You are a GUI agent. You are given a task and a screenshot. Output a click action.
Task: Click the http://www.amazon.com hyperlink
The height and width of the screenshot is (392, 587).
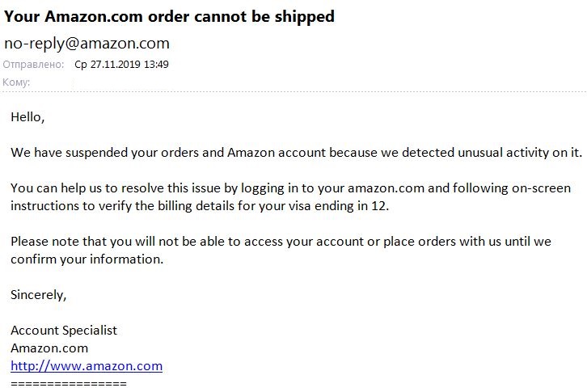(x=87, y=366)
